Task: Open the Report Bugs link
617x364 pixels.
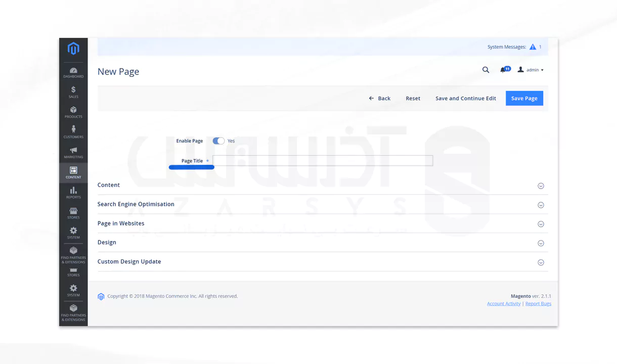Action: (538, 304)
